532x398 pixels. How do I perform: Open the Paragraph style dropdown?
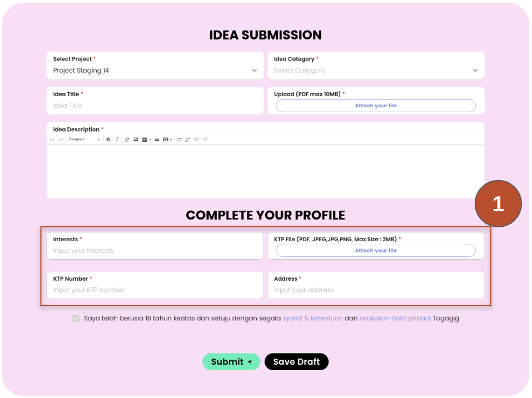[84, 140]
